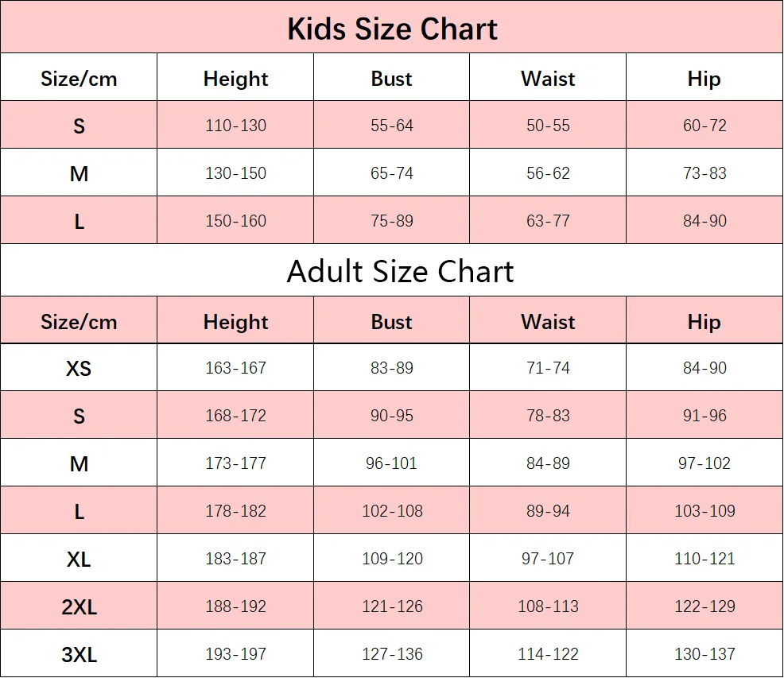Click the 2XL size label
This screenshot has height=678, width=784.
(x=79, y=607)
